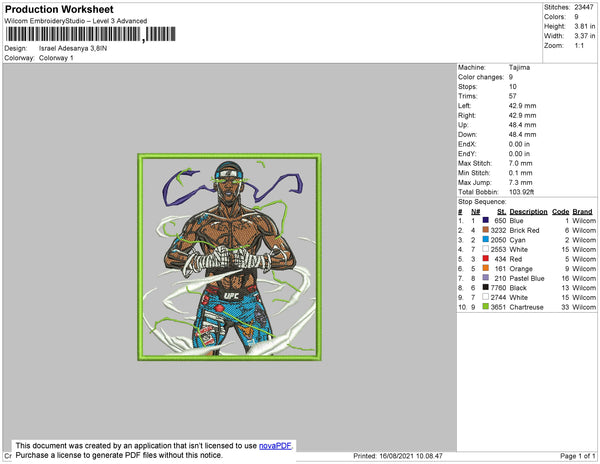Click the Production Worksheet title
This screenshot has height=464, width=600.
59,10
